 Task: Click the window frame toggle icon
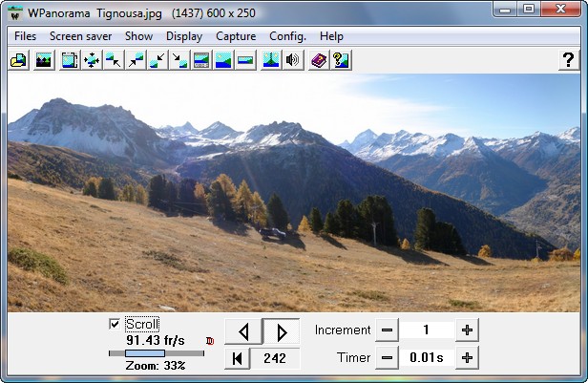click(70, 60)
